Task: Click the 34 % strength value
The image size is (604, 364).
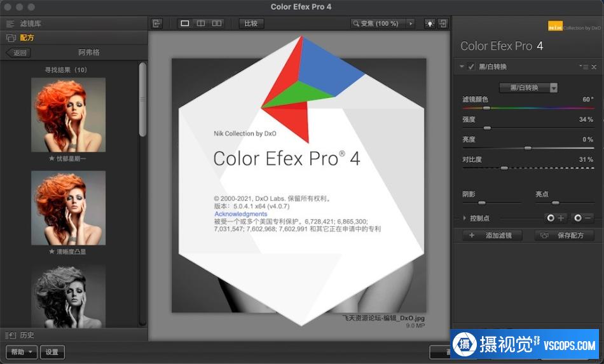Action: (x=586, y=119)
